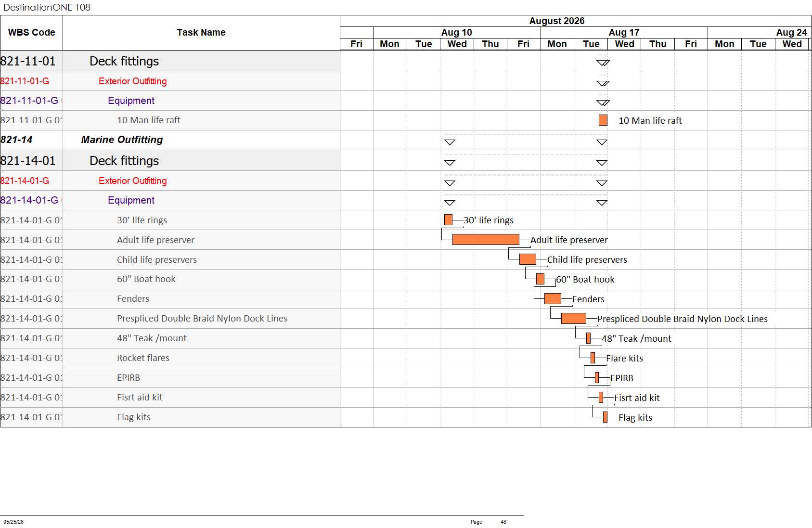Click the 05/25/26 footer date

13,522
